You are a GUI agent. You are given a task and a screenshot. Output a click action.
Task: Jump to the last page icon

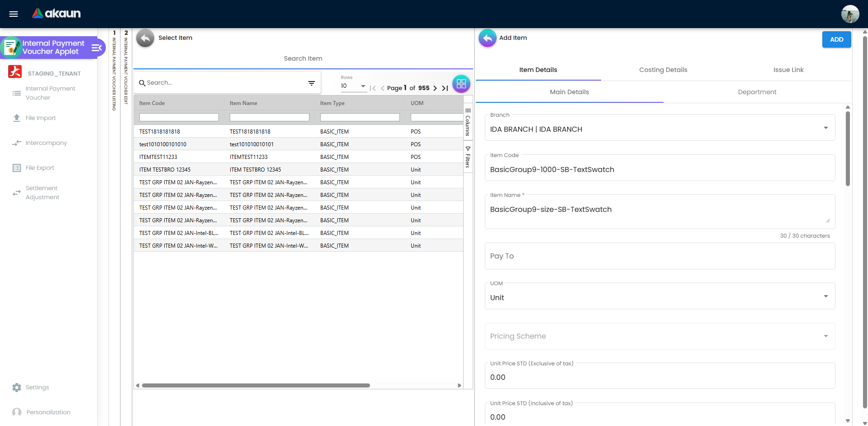click(445, 88)
